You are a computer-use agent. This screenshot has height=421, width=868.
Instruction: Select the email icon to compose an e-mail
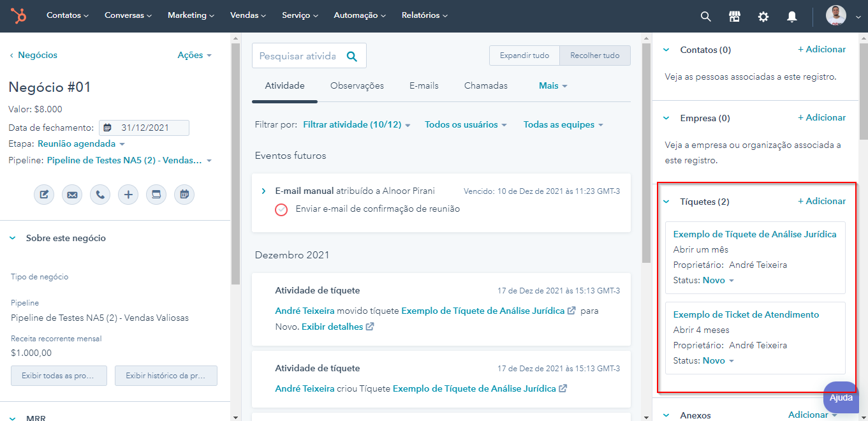[x=72, y=194]
